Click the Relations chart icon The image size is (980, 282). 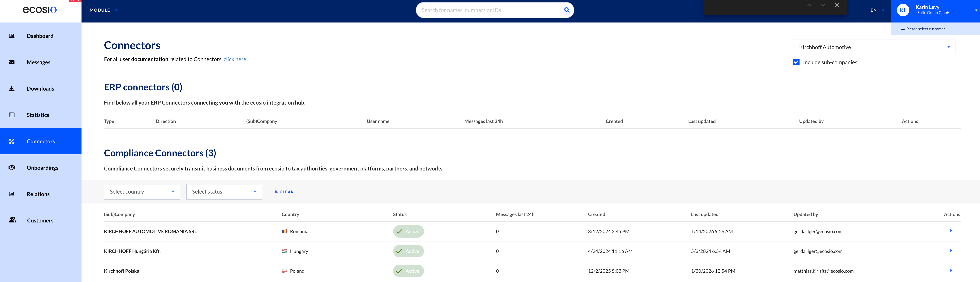click(x=12, y=194)
